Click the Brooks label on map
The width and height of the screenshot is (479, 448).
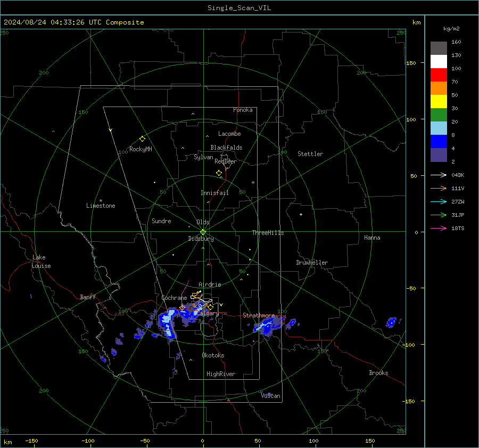coord(378,373)
